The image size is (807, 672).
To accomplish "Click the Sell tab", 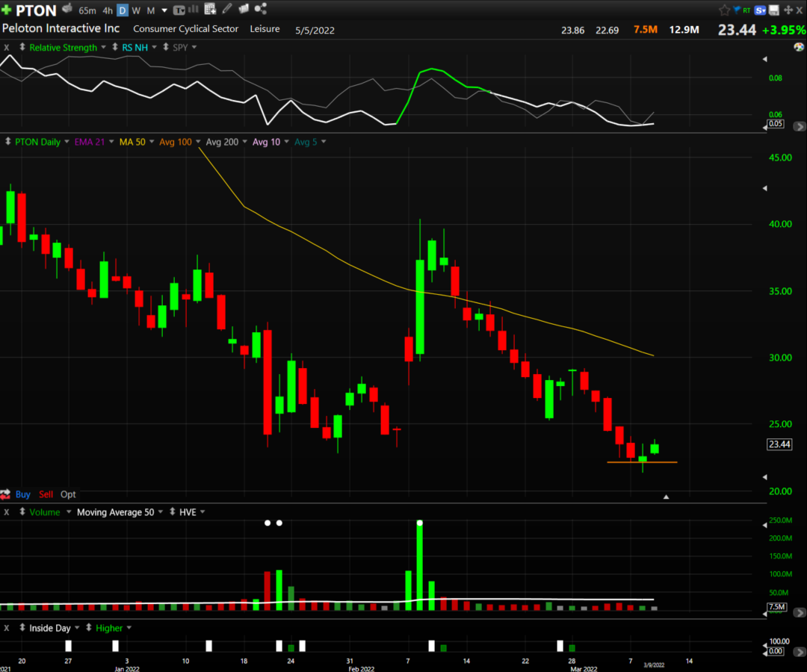I will pyautogui.click(x=46, y=494).
